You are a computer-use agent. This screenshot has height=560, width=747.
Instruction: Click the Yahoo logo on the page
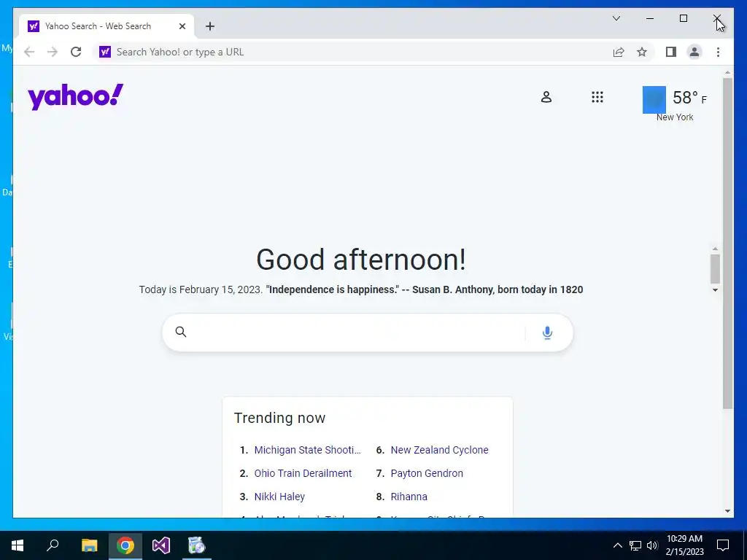75,97
